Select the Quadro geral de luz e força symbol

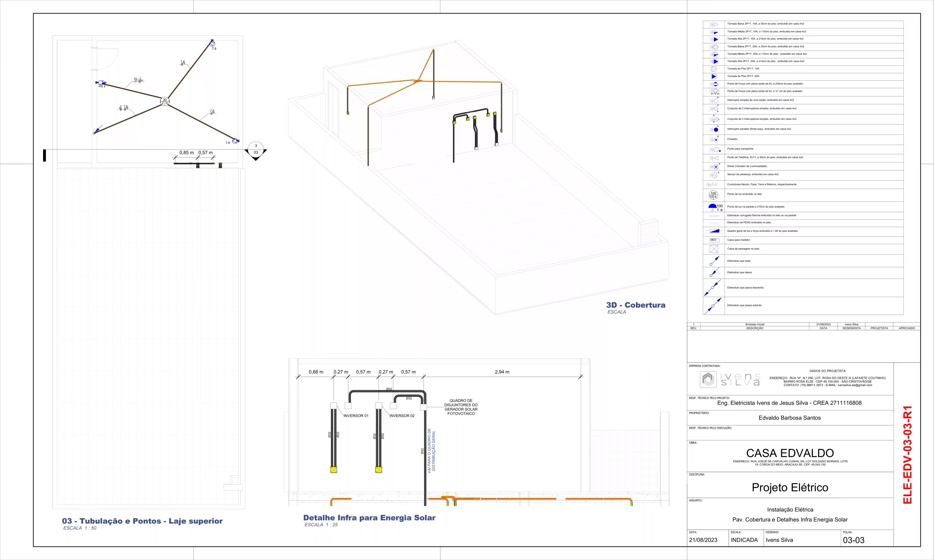[x=714, y=231]
